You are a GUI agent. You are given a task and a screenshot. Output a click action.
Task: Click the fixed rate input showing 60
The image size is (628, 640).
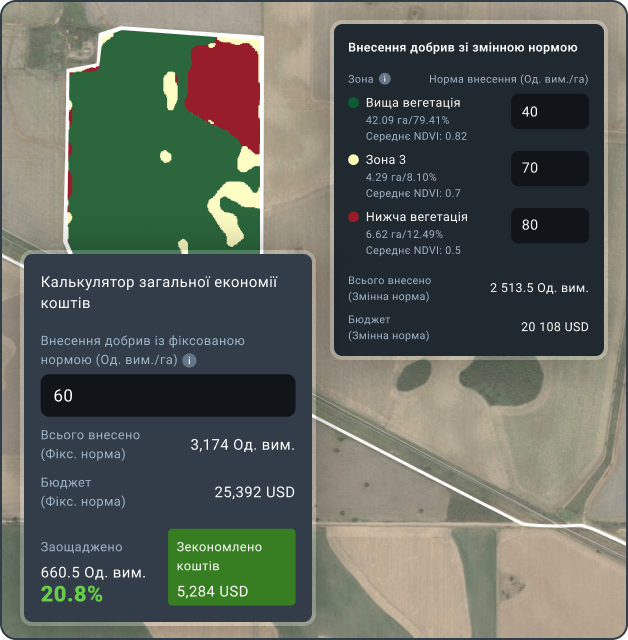[x=168, y=395]
